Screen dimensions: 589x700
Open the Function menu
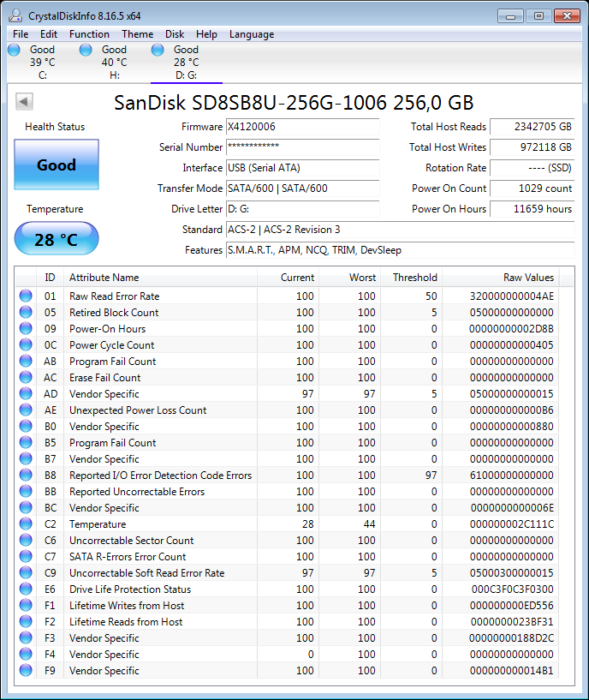point(89,34)
